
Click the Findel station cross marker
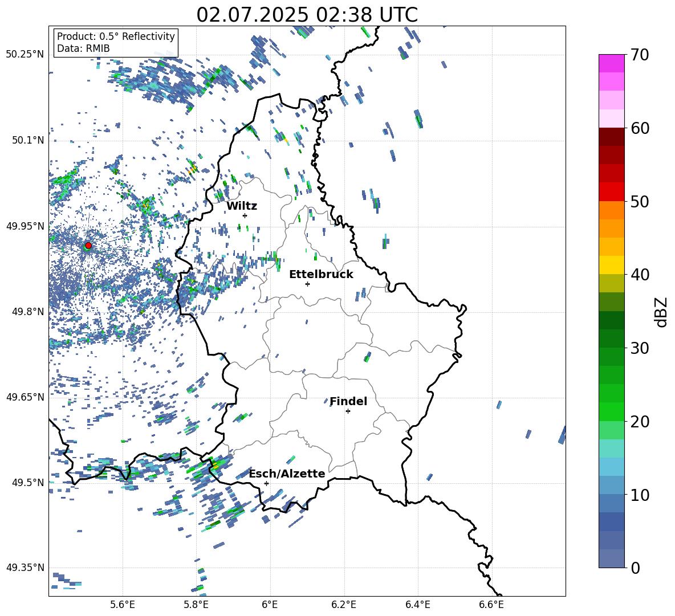(348, 411)
